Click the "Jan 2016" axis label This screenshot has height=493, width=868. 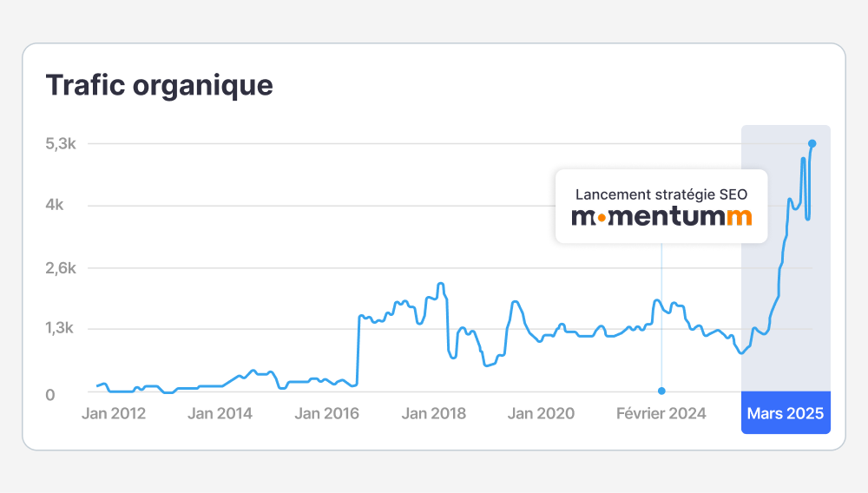[x=326, y=413]
